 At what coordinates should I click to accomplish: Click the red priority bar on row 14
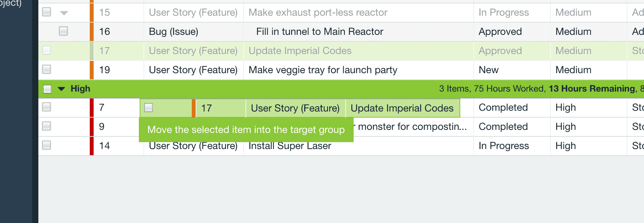tap(92, 146)
